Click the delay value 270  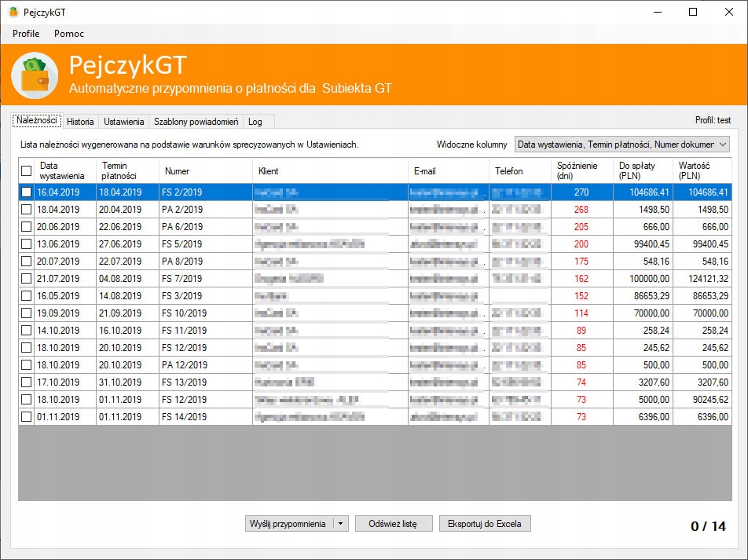582,192
